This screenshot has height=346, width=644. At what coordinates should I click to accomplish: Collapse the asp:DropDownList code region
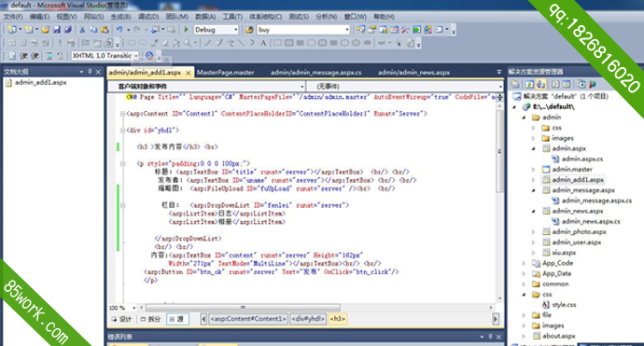coord(122,205)
